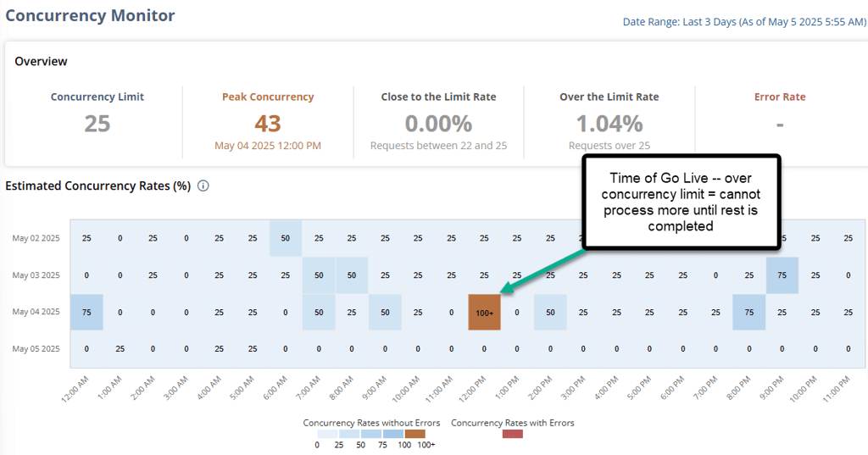The height and width of the screenshot is (455, 868).
Task: Click the Close to the Limit Rate 0.00%
Action: coord(438,124)
